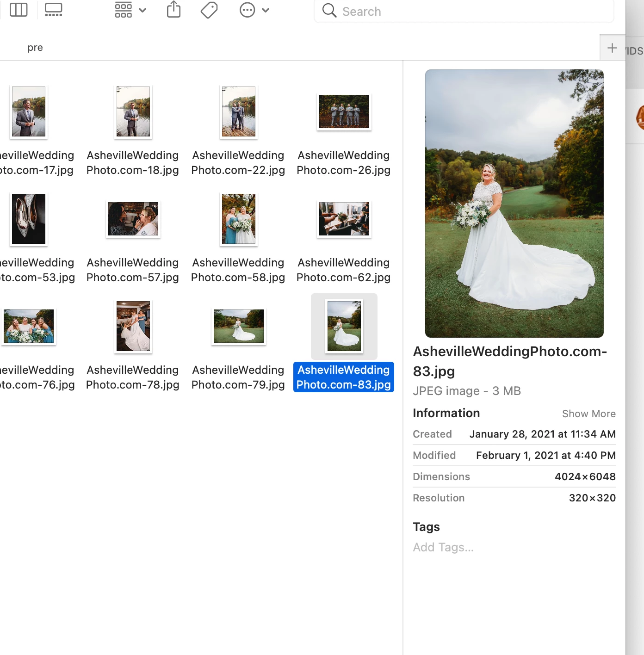Viewport: 644px width, 655px height.
Task: Select AshevilleWeddingPhoto.com-57.jpg thumbnail
Action: [x=133, y=219]
